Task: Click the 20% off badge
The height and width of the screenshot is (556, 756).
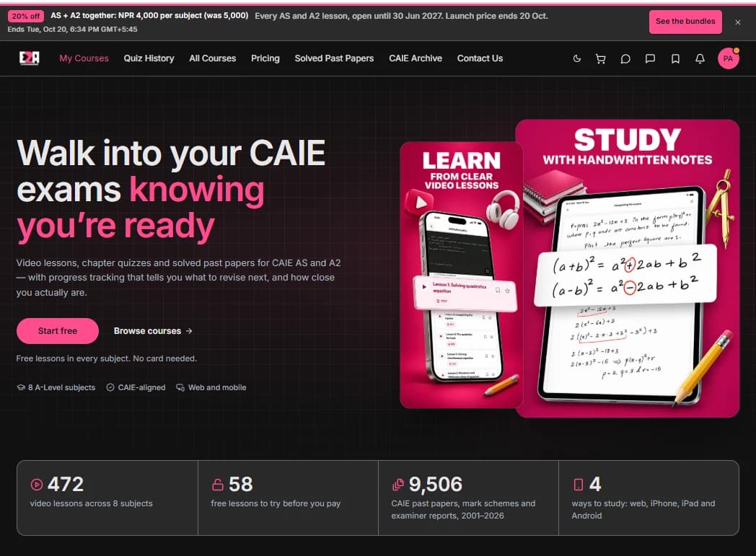Action: 25,16
